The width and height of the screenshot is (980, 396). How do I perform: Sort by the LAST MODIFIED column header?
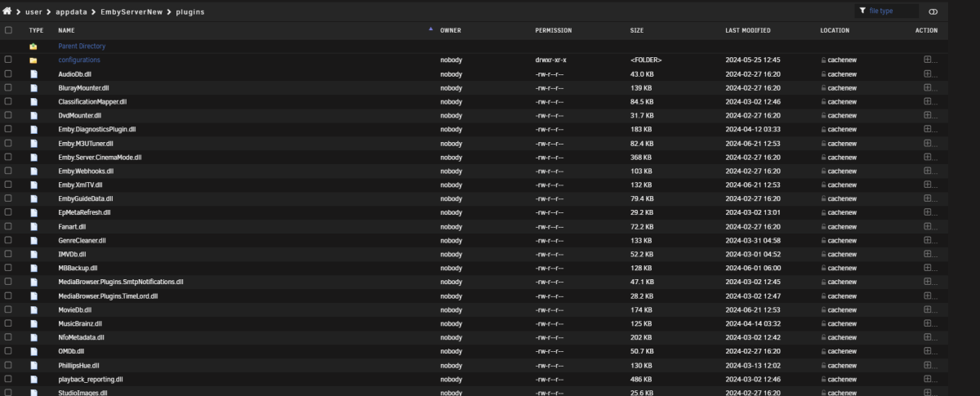(x=748, y=30)
